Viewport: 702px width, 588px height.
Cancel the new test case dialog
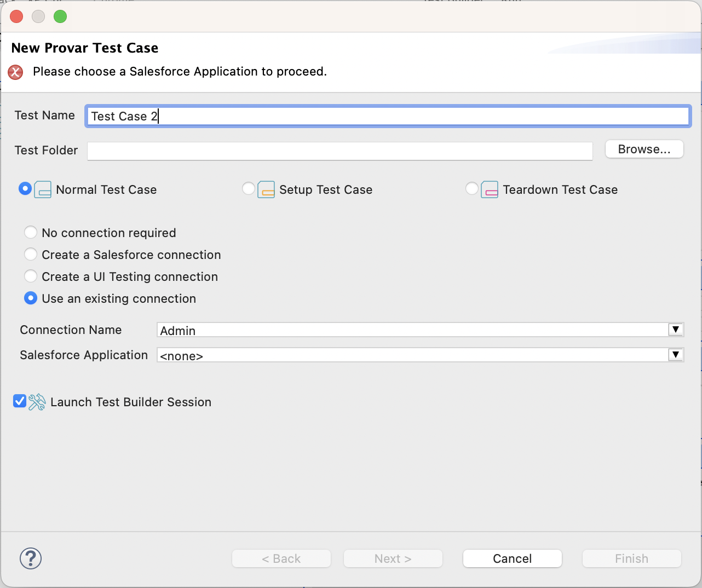point(512,558)
